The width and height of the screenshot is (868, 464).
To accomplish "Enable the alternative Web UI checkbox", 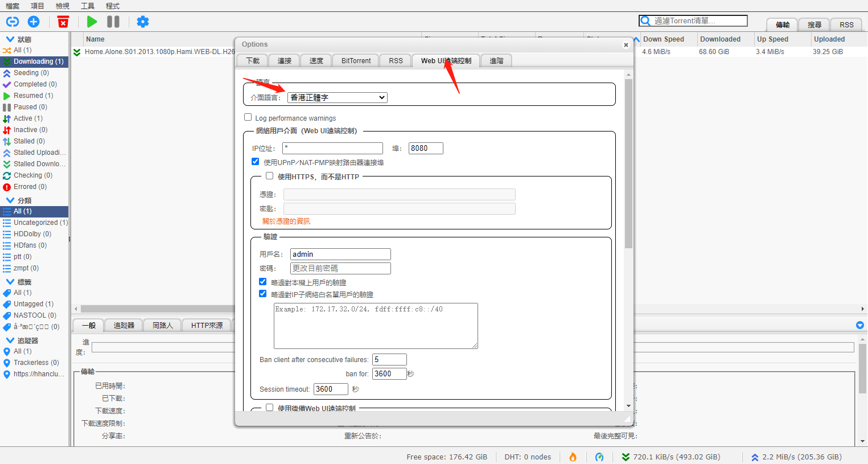I will click(x=269, y=408).
